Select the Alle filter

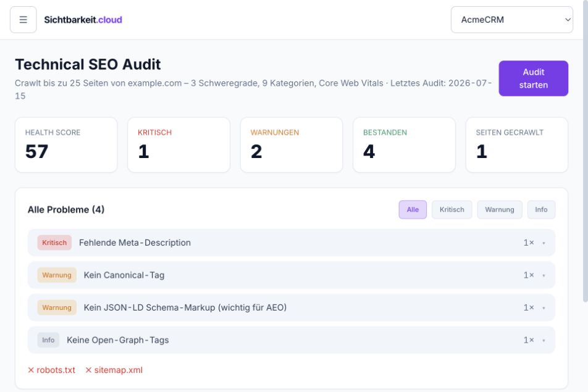tap(413, 209)
